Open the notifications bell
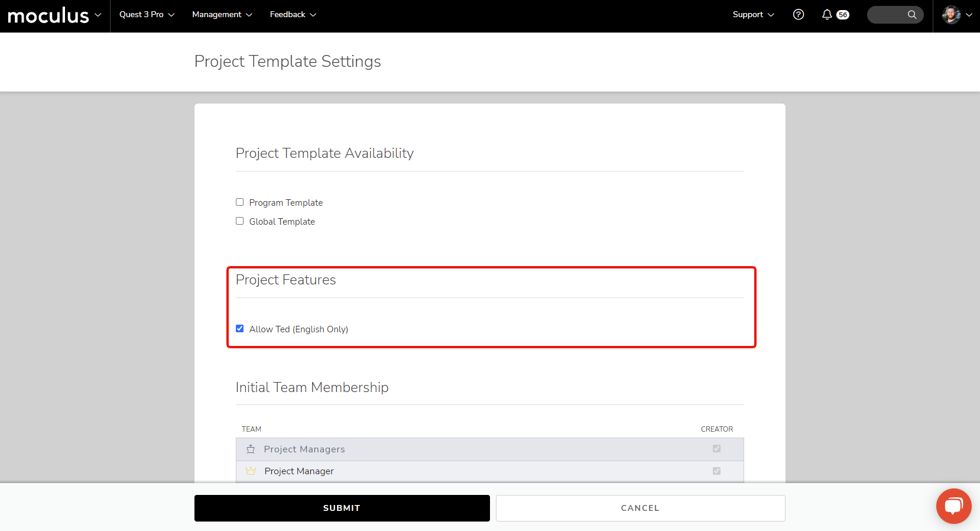Image resolution: width=980 pixels, height=531 pixels. pos(827,15)
